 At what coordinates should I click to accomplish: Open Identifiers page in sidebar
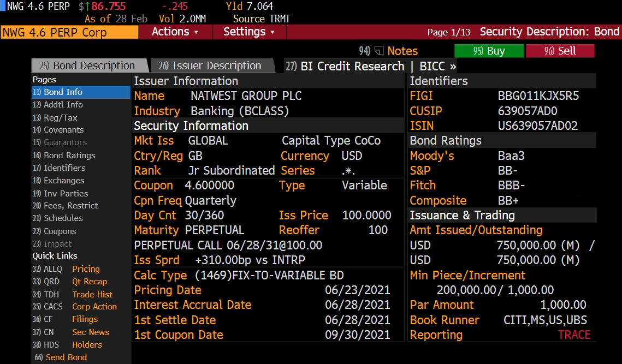point(59,168)
